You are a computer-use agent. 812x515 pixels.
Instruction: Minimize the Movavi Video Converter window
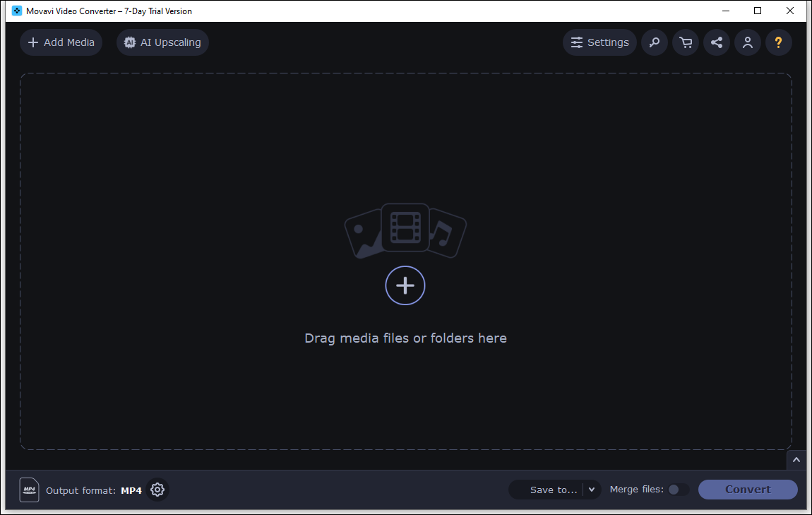726,11
